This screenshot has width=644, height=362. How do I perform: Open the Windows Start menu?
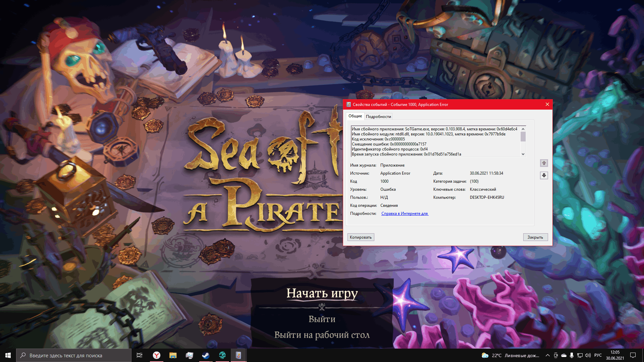click(8, 355)
